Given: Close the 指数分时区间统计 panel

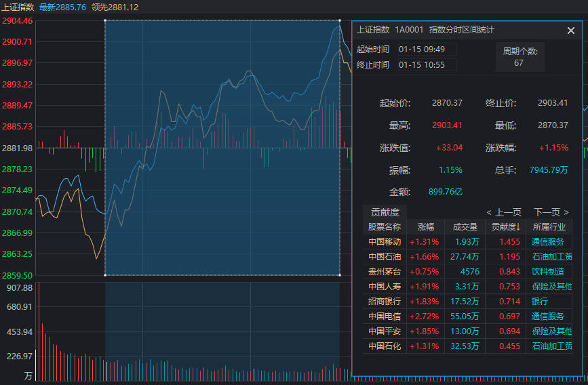Looking at the screenshot, I should click(571, 31).
